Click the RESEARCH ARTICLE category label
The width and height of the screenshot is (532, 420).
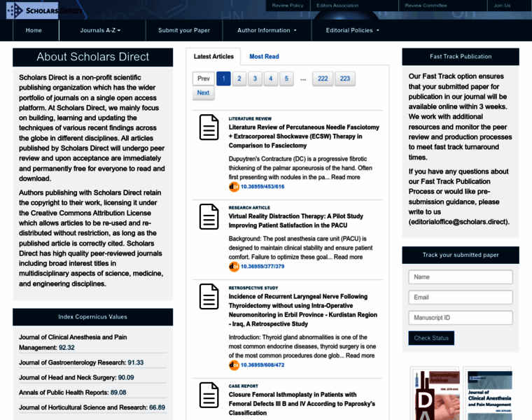point(249,208)
